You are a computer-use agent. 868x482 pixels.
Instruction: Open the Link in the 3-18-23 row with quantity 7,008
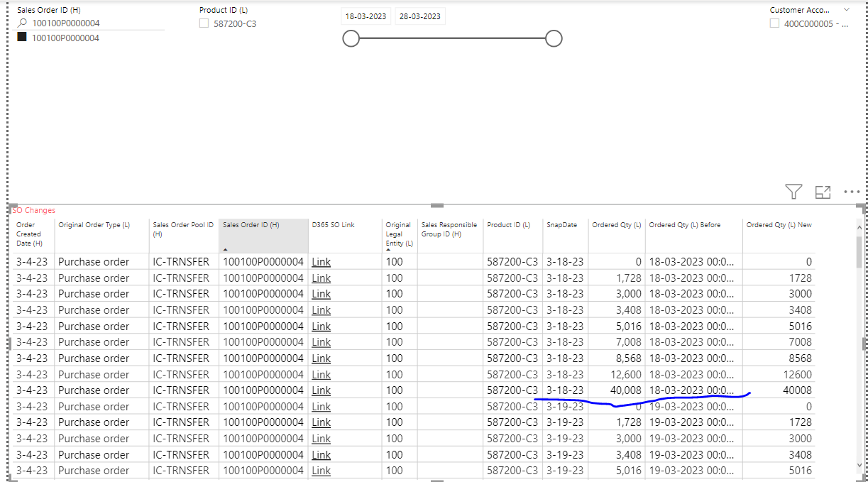[x=321, y=342]
